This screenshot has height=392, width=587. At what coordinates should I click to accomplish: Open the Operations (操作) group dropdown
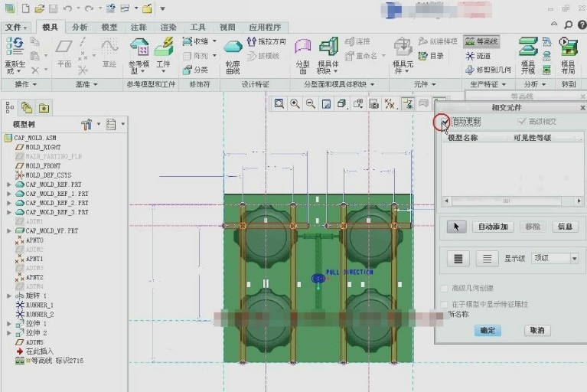coord(26,85)
